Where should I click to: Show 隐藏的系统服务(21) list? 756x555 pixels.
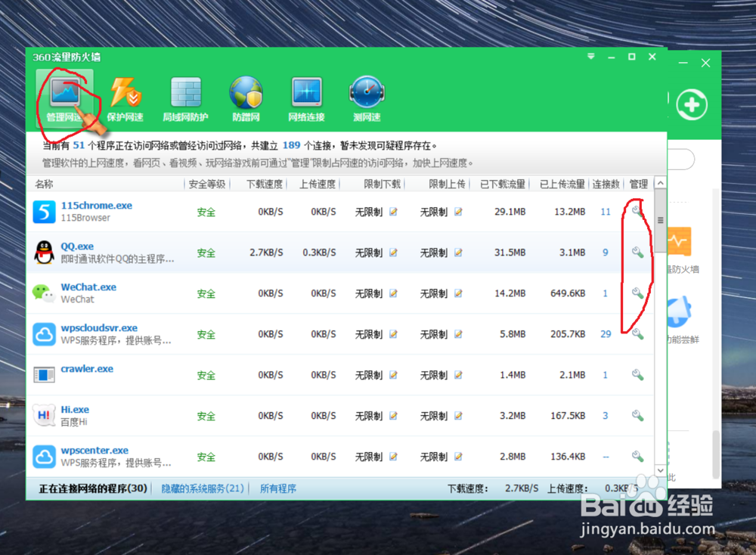[x=203, y=488]
